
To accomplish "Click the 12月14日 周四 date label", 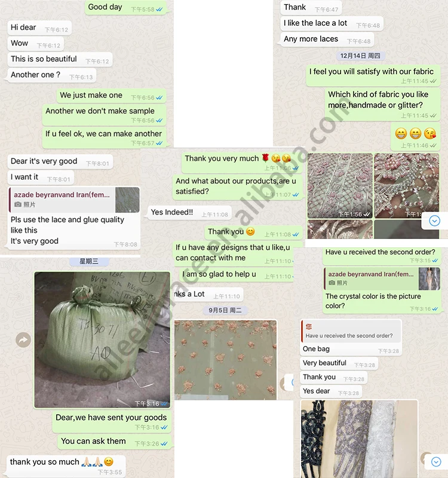I will point(360,56).
